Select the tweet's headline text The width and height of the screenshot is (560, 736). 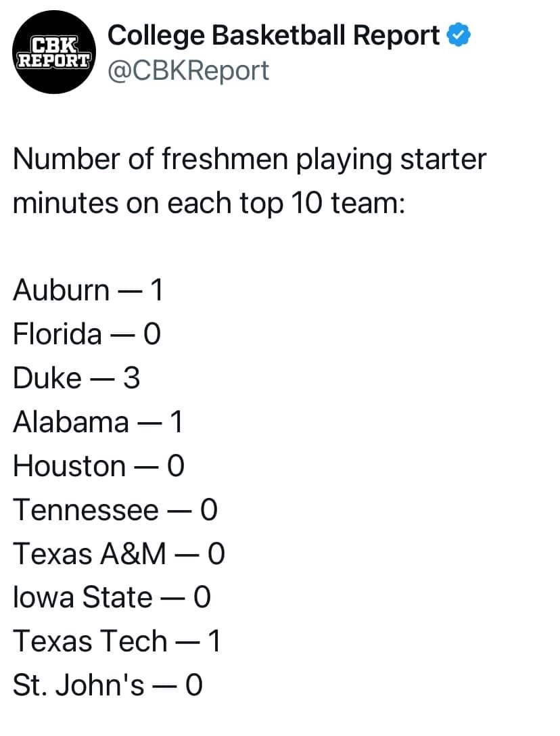pyautogui.click(x=250, y=181)
